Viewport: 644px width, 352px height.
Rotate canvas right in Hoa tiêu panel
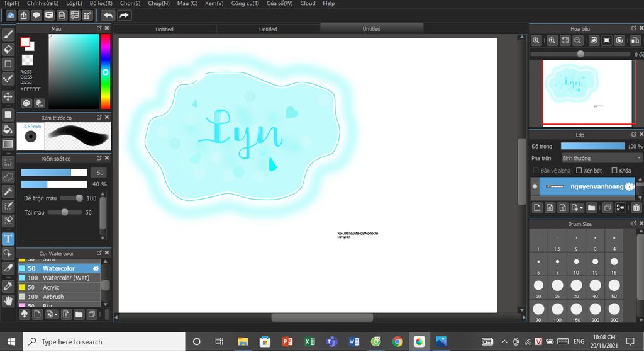tap(619, 40)
